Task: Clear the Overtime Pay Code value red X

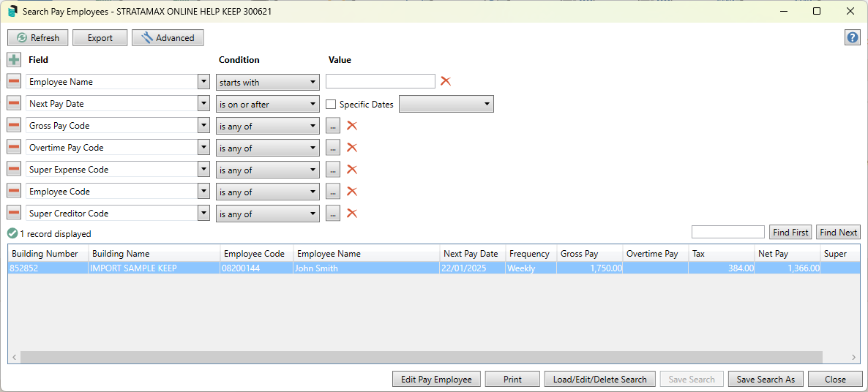Action: point(351,148)
